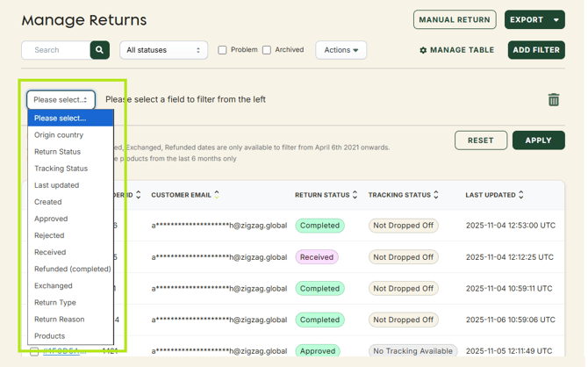
Task: Sort by Last Updated column arrows
Action: pos(521,195)
